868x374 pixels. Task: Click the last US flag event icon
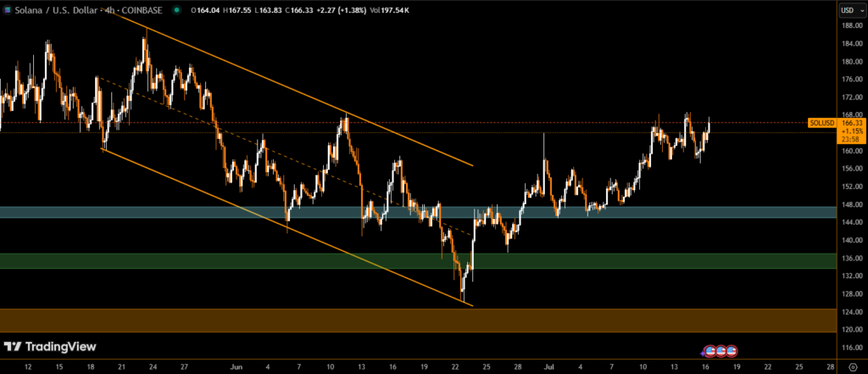coord(732,349)
